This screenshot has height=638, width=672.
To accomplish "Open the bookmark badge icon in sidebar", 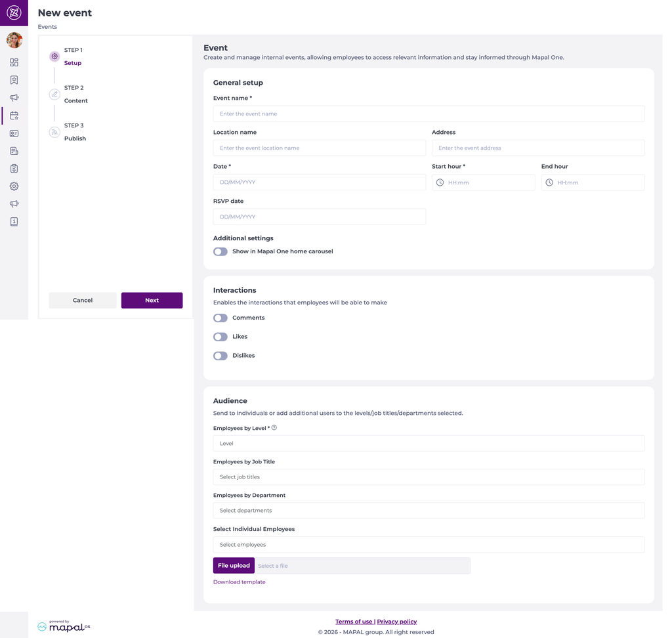I will [x=14, y=80].
